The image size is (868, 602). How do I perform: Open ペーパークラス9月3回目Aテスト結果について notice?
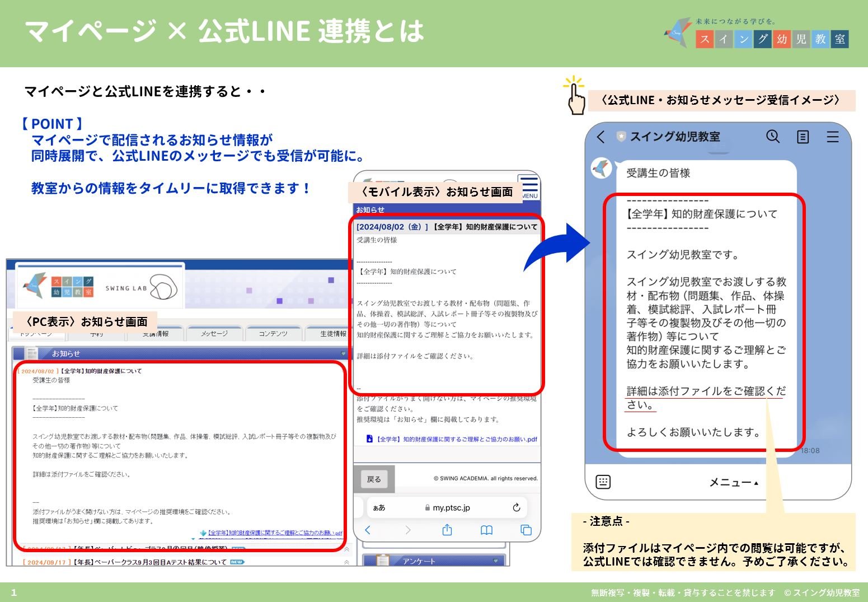151,562
